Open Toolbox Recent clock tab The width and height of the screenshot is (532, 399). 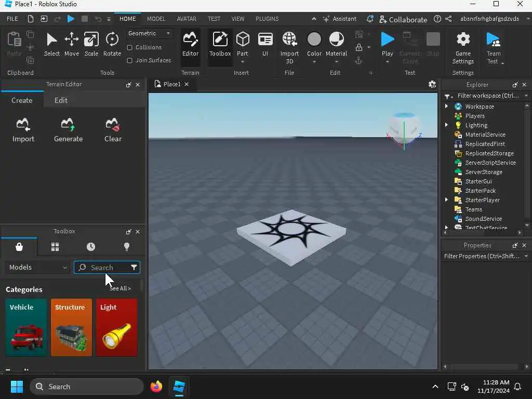(x=90, y=247)
